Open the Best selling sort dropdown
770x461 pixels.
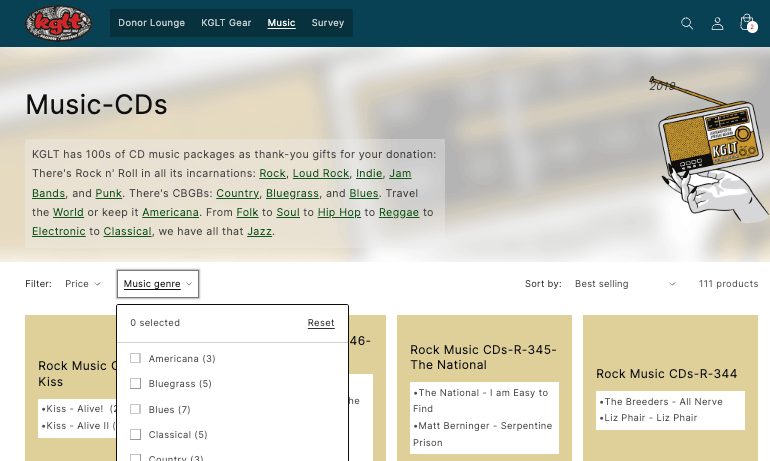pyautogui.click(x=625, y=284)
